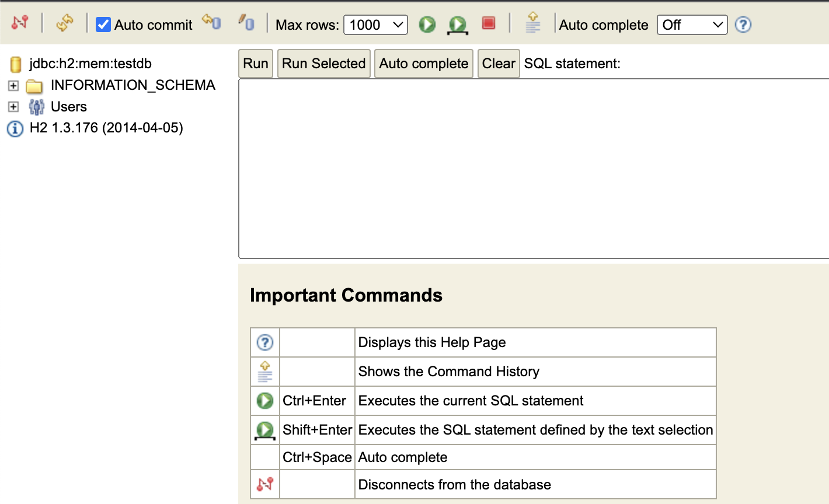
Task: Select the jdbc:h2:mem:testdb database node
Action: pos(90,64)
